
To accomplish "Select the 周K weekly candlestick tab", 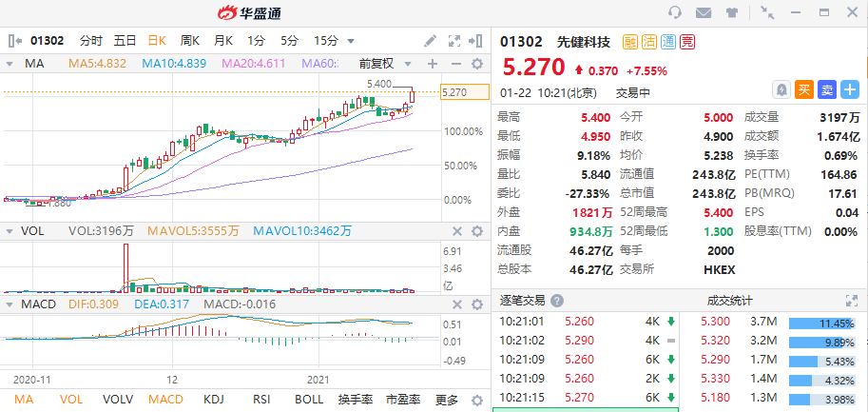I will click(x=190, y=40).
